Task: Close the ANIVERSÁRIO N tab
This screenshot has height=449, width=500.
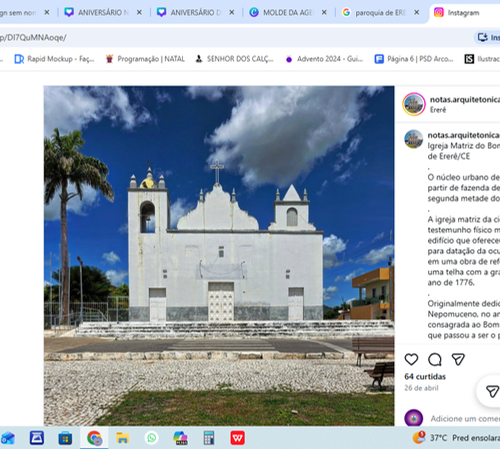Action: [x=139, y=12]
